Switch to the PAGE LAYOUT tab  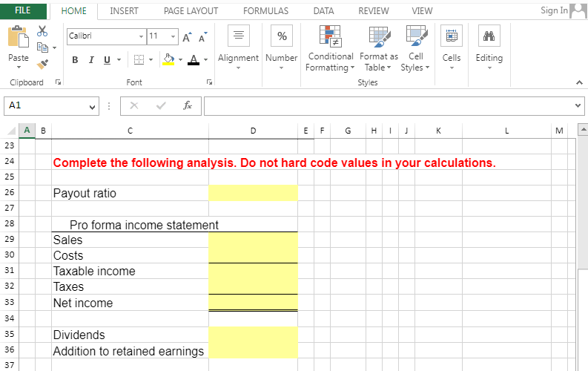(191, 11)
